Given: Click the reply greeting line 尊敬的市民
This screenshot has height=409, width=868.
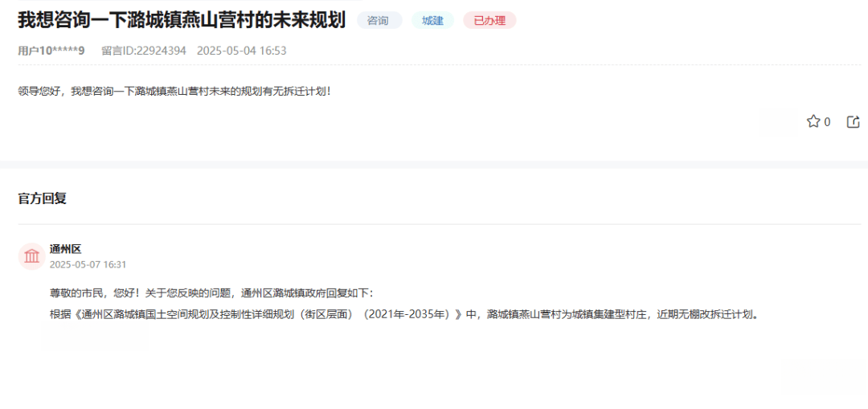Looking at the screenshot, I should click(x=212, y=292).
